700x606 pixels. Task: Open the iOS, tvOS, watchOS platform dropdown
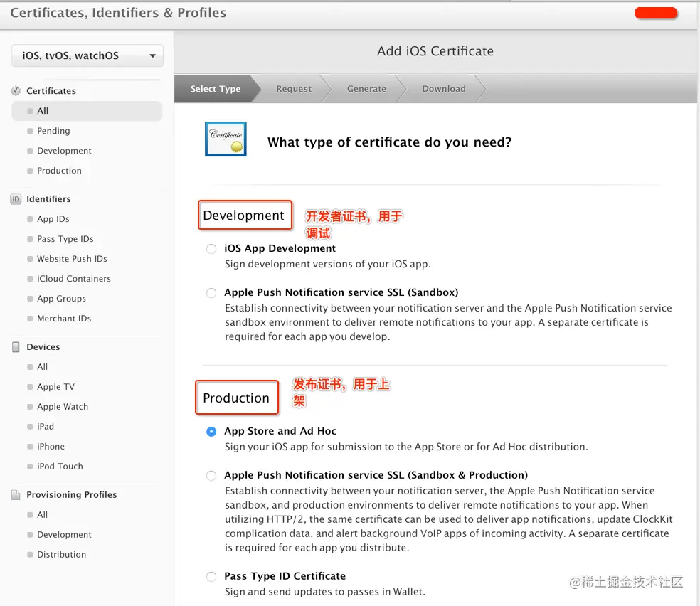pyautogui.click(x=87, y=55)
